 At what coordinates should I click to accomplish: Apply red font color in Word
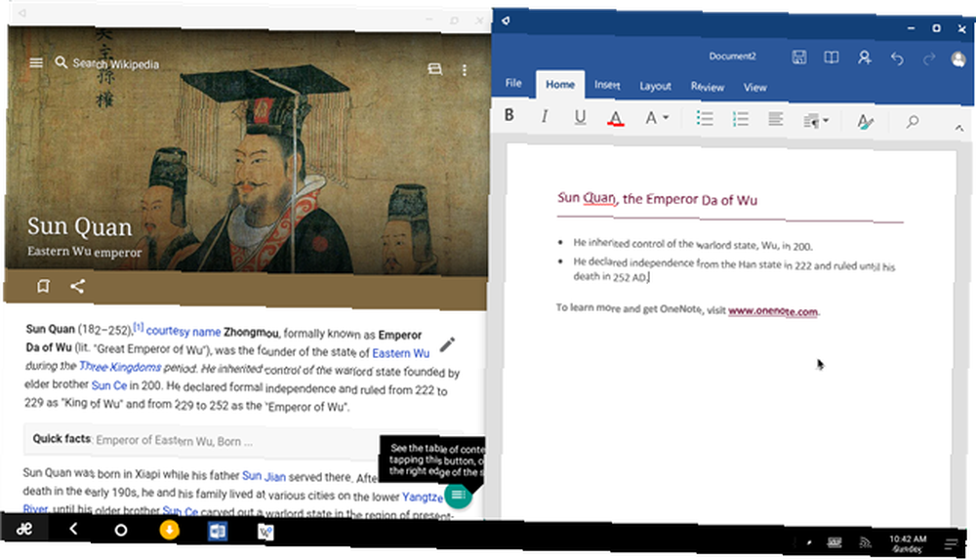[616, 118]
